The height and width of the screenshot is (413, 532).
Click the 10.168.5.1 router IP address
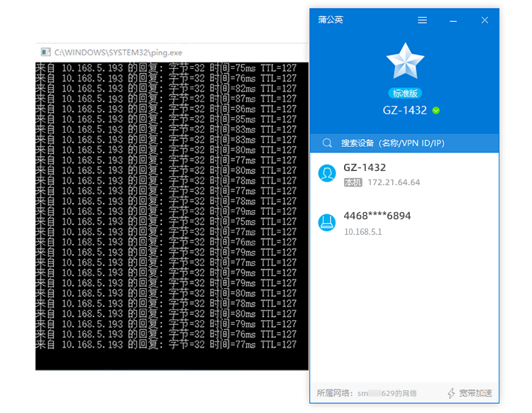click(x=362, y=232)
